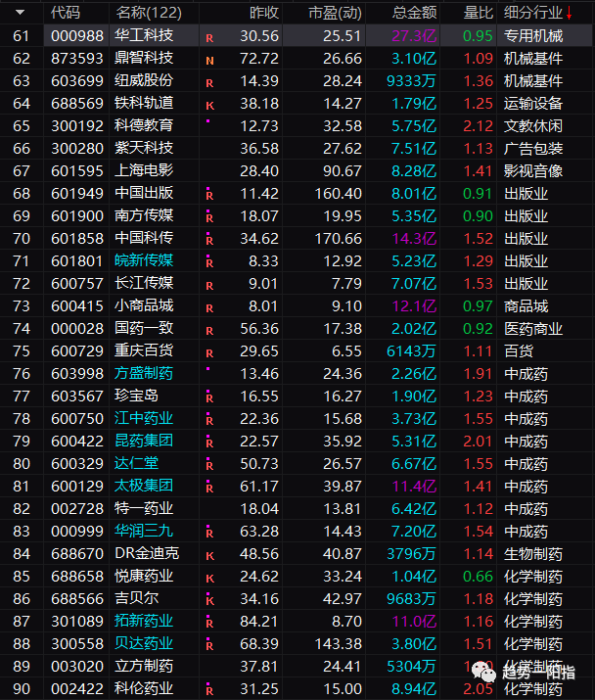
Task: Sort by 市盈(动) column header
Action: 335,13
